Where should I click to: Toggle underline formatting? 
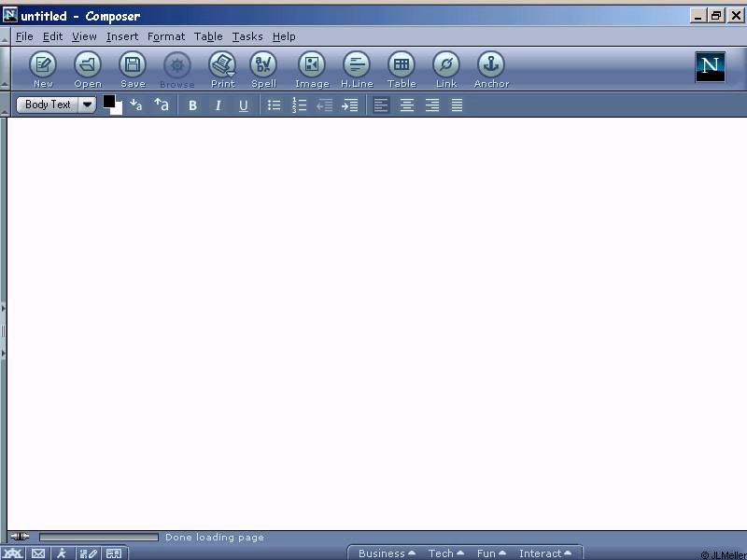pyautogui.click(x=243, y=105)
